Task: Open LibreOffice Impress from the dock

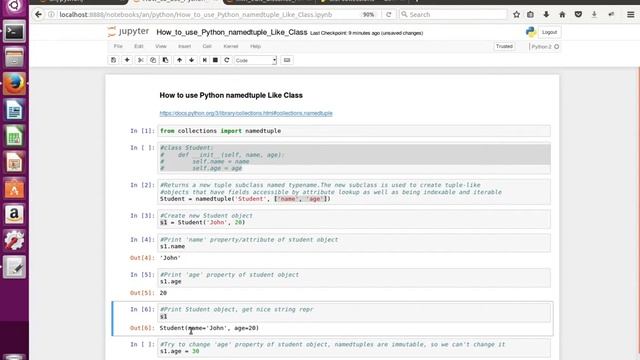Action: coord(14,162)
